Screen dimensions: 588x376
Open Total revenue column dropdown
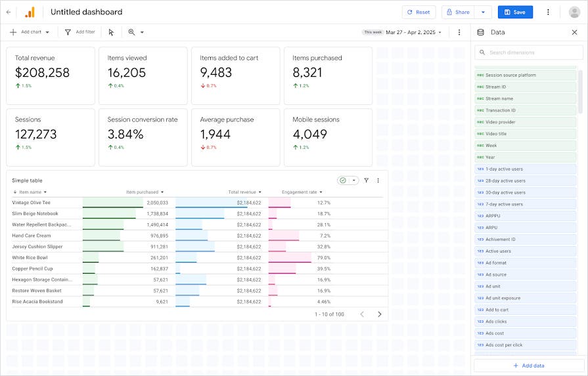[x=260, y=192]
